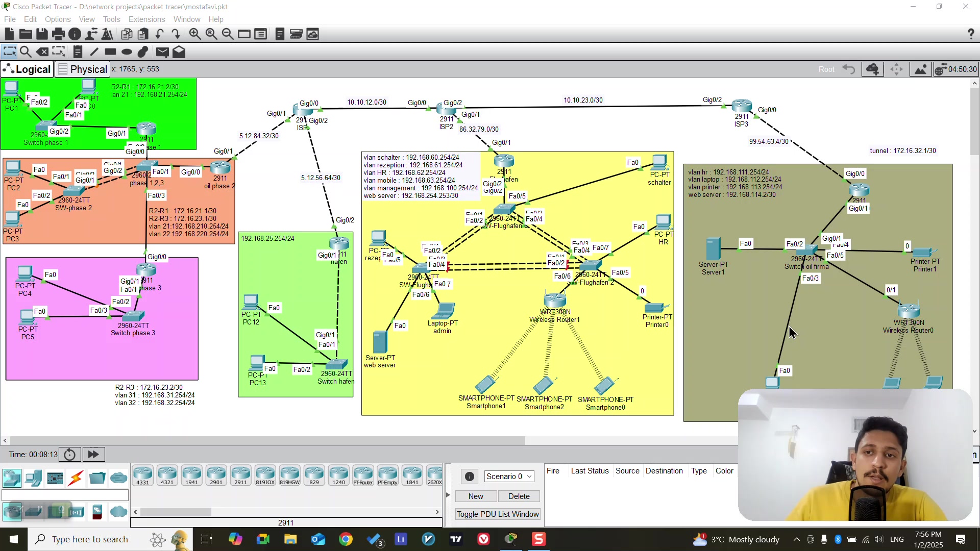Viewport: 980px width, 551px height.
Task: Open a file using the folder icon
Action: tap(26, 34)
